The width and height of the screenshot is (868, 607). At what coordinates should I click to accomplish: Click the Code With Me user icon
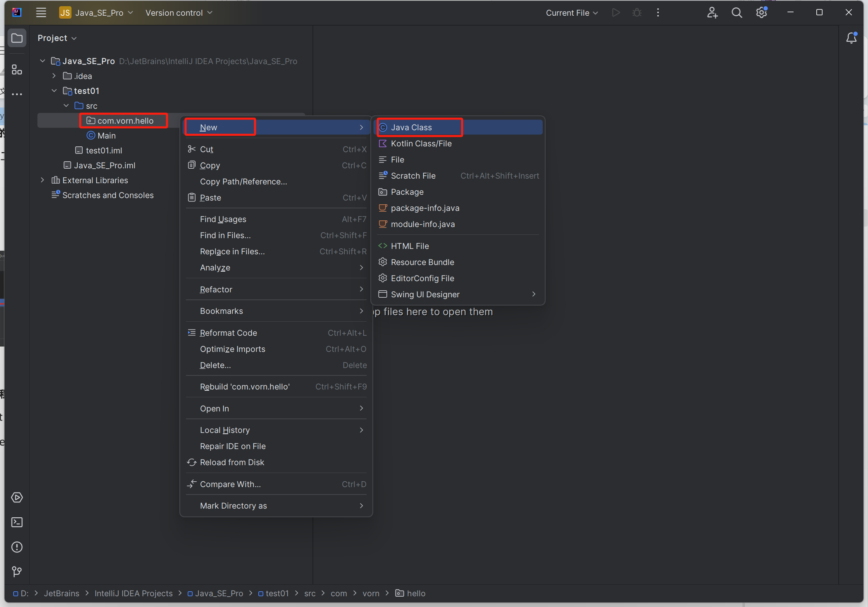tap(712, 13)
